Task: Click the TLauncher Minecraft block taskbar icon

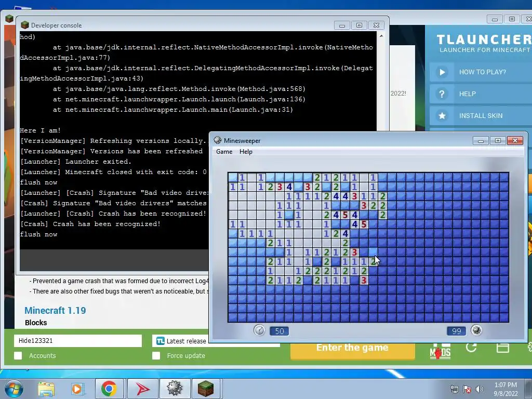Action: 206,389
